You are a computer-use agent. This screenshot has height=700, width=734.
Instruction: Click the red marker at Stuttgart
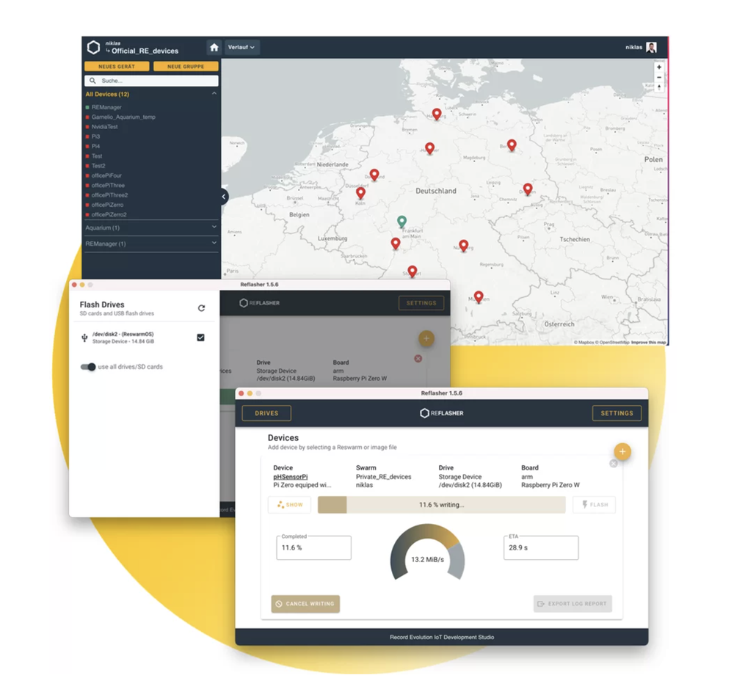tap(412, 271)
